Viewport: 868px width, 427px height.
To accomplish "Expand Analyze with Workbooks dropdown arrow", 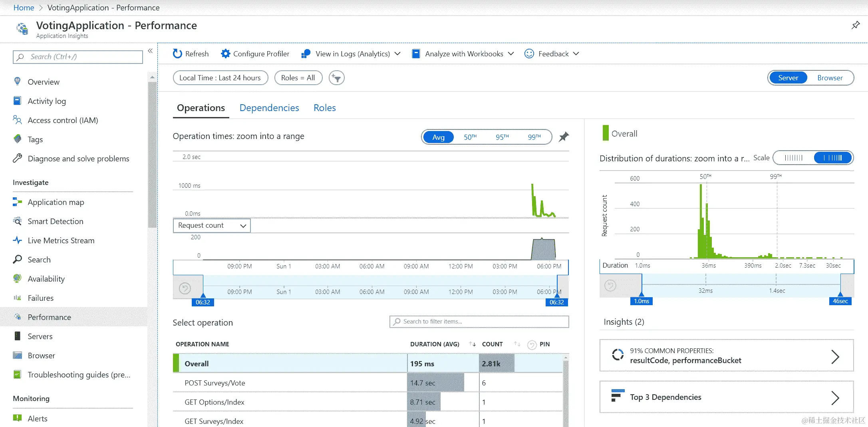I will 511,54.
